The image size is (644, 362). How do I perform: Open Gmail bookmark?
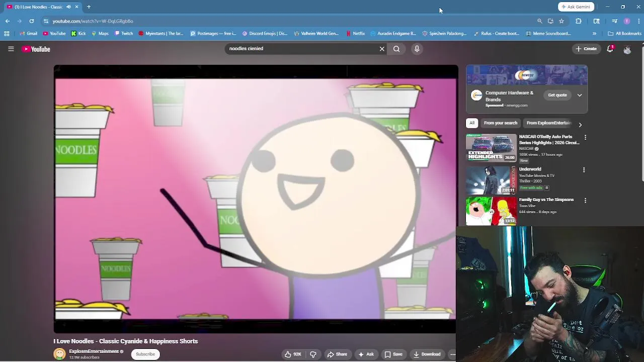[x=28, y=34]
